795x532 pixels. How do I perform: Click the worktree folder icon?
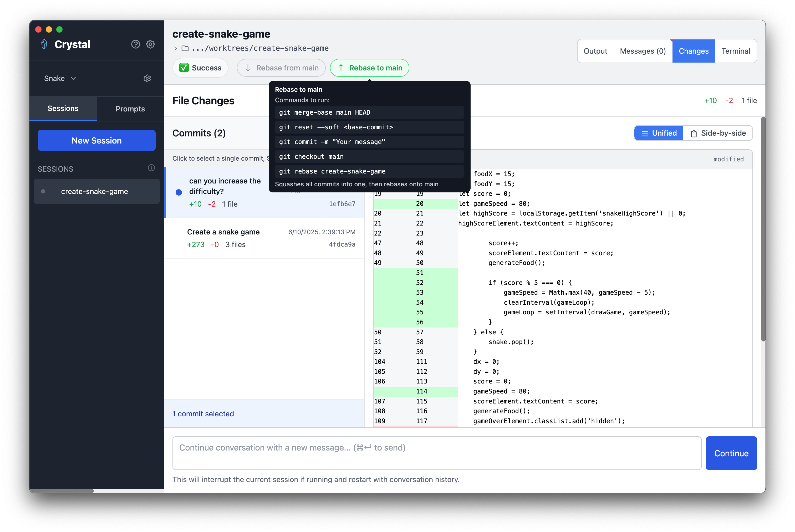[185, 48]
